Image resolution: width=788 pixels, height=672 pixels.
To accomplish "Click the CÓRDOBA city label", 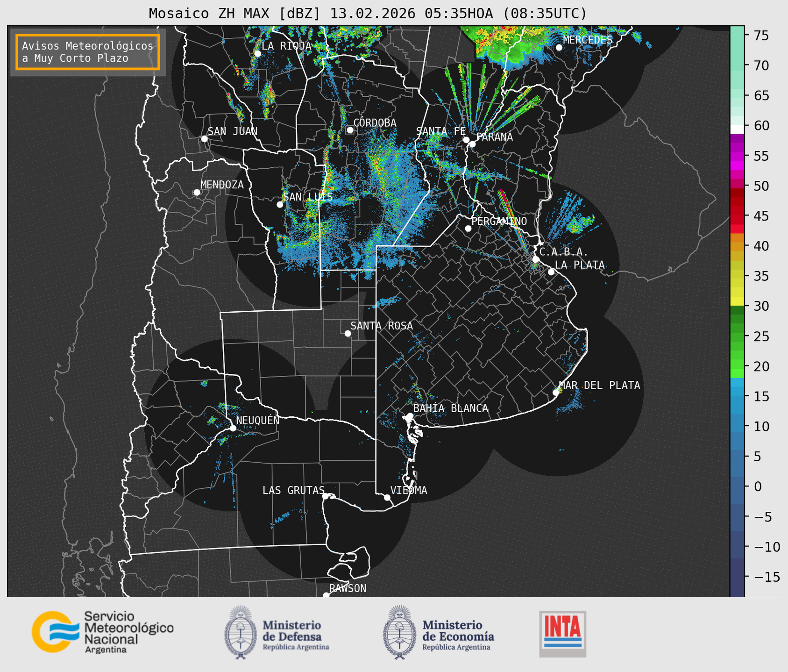I will (375, 122).
